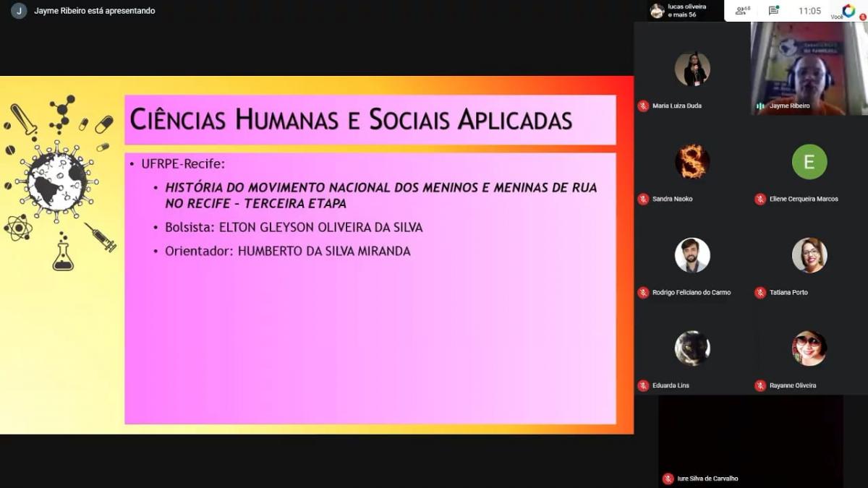Viewport: 868px width, 488px height.
Task: Toggle the mute indicator for Rayanne Oliveira
Action: [759, 385]
